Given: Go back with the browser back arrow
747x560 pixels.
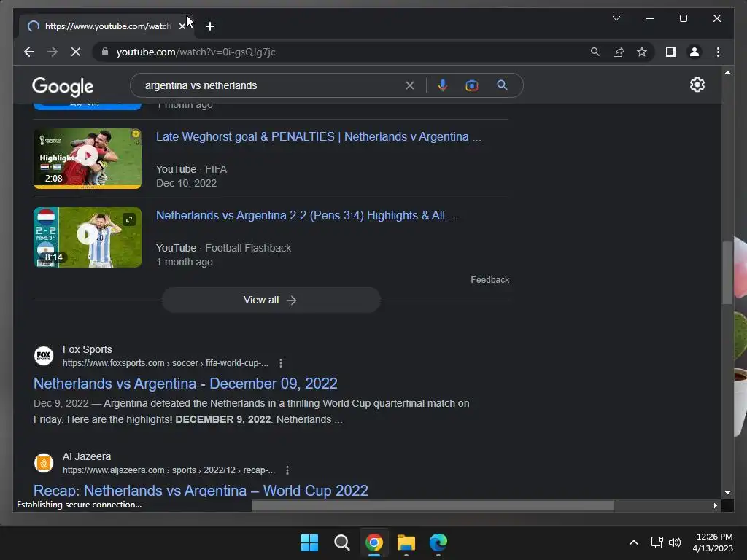Looking at the screenshot, I should [x=29, y=52].
